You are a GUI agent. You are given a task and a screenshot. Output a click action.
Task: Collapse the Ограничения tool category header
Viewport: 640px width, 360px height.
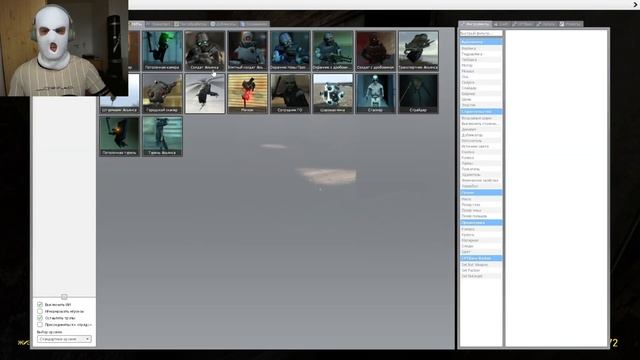tap(481, 42)
